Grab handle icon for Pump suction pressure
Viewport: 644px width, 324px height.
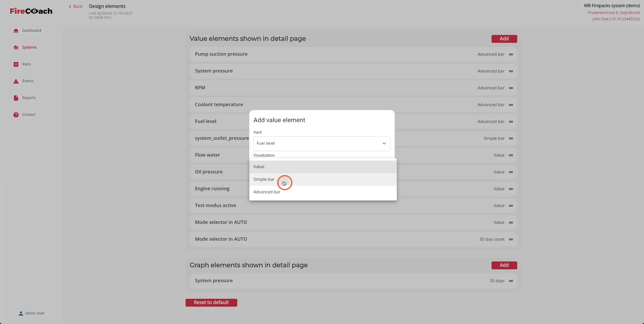click(511, 54)
